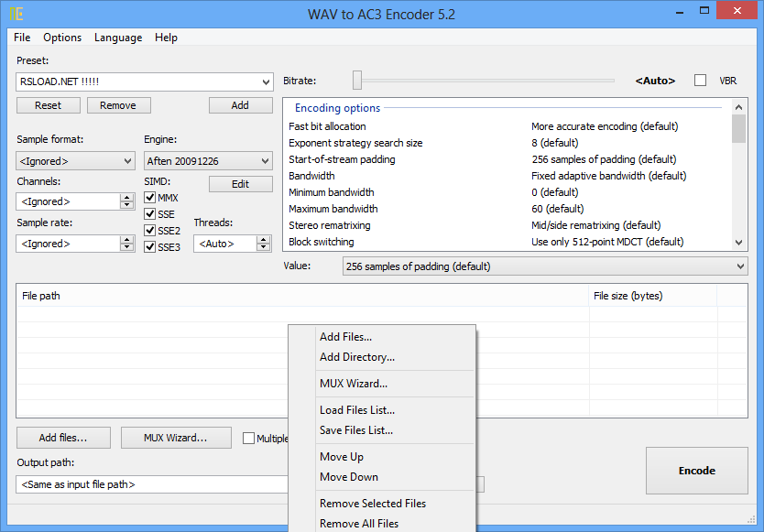Open the Options menu
The height and width of the screenshot is (532, 764).
click(x=61, y=38)
